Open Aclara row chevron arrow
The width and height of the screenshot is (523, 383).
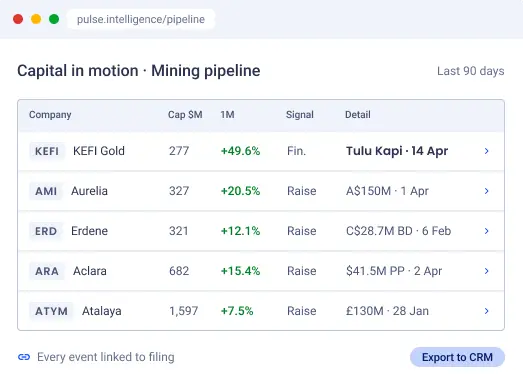[x=486, y=271]
